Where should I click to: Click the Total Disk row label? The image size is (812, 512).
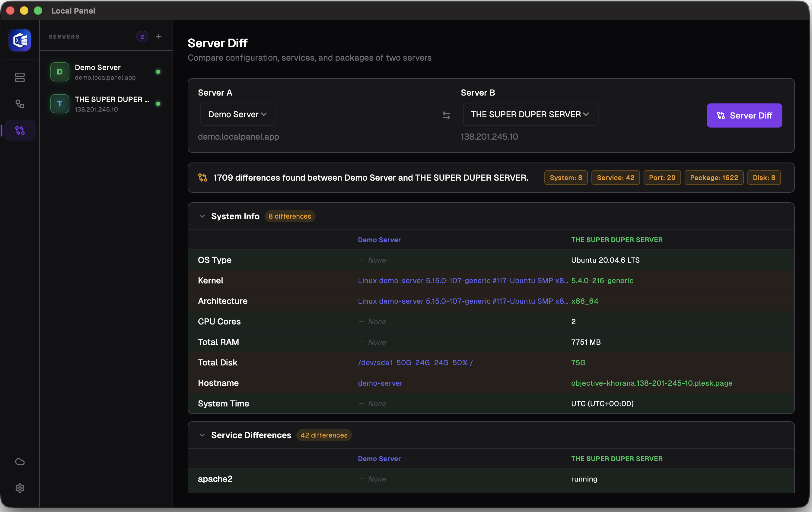pos(218,363)
